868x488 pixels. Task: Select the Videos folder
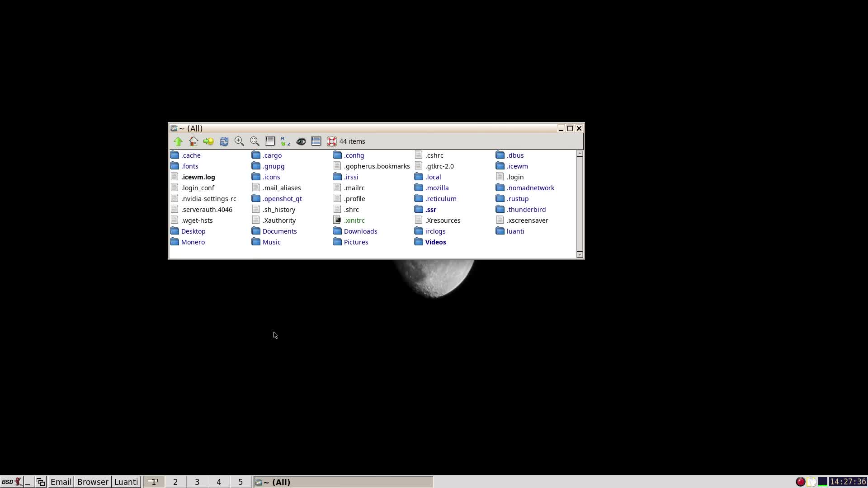pos(435,242)
